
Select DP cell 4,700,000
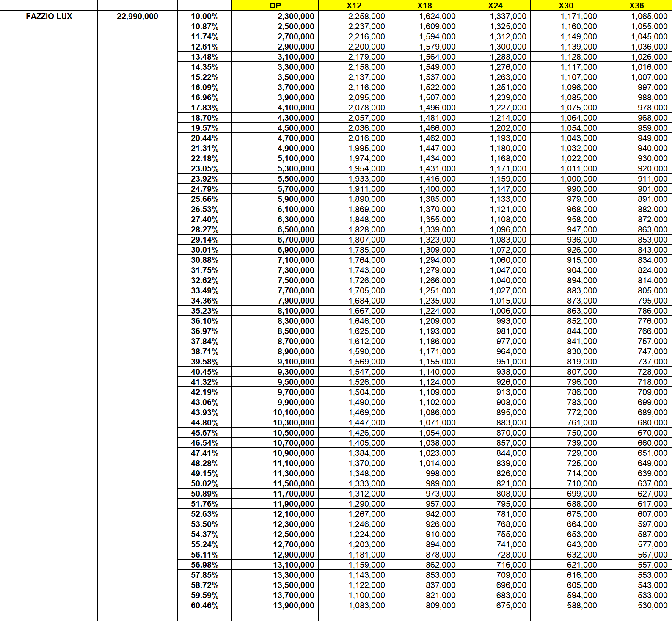[275, 138]
